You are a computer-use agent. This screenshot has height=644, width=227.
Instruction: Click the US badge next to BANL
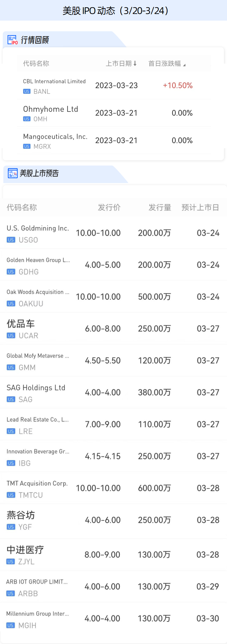[x=27, y=92]
